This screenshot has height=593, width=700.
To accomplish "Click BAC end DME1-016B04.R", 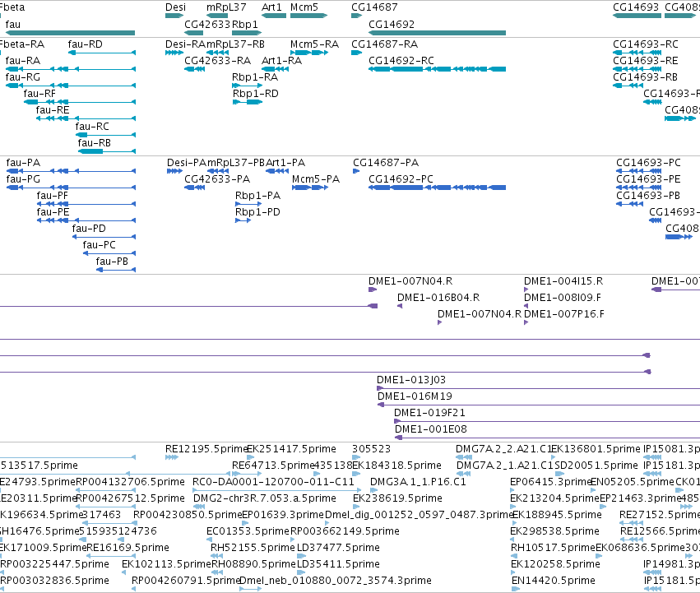I will pyautogui.click(x=438, y=298).
